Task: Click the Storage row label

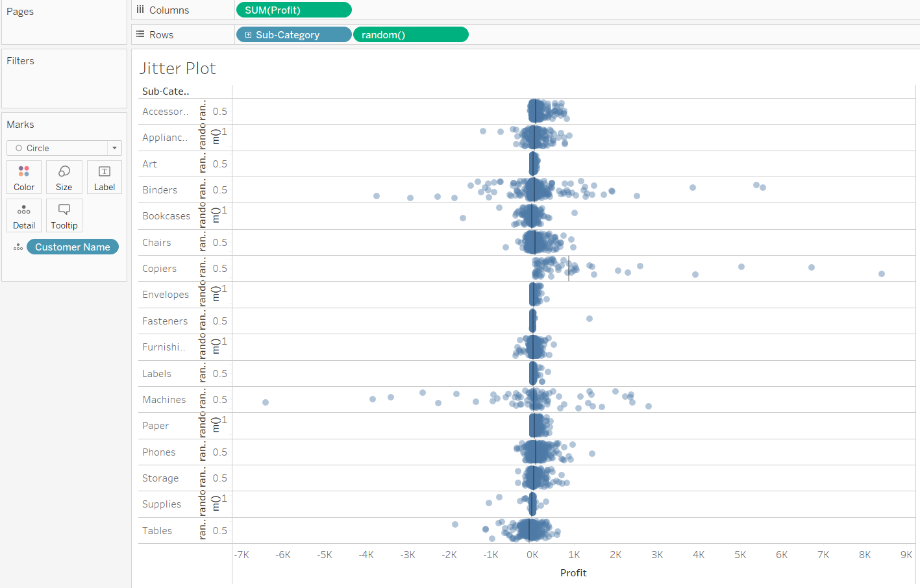Action: coord(160,478)
